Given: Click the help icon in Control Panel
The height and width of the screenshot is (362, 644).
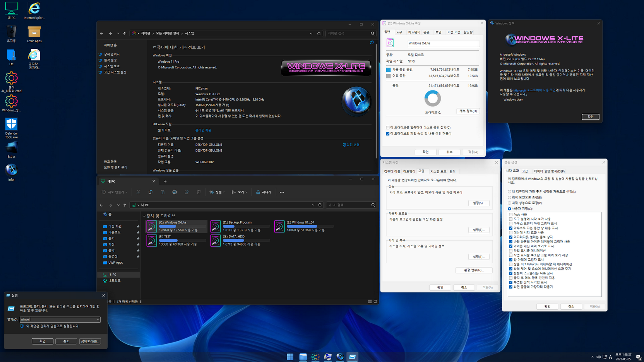Looking at the screenshot, I should click(372, 43).
